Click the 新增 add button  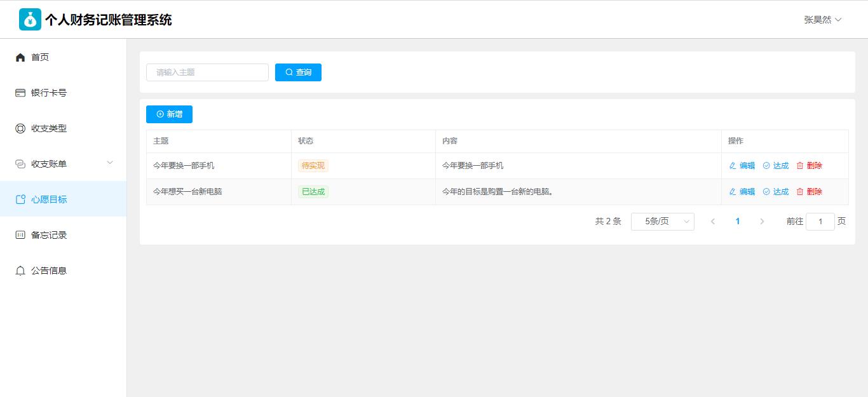(x=169, y=114)
